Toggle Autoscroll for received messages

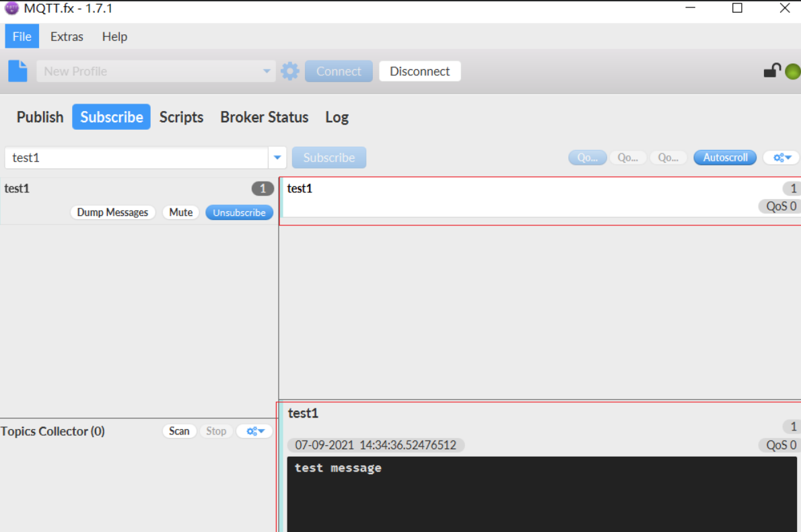coord(725,158)
